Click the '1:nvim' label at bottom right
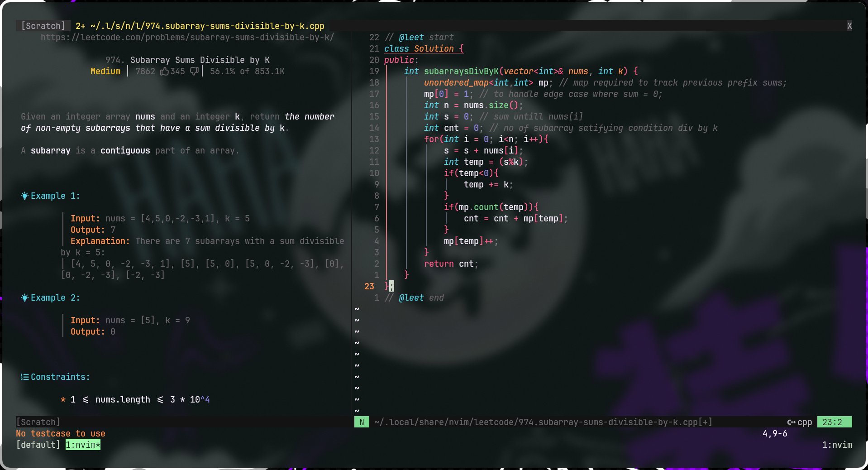Screen dimensions: 868x470 click(x=837, y=445)
